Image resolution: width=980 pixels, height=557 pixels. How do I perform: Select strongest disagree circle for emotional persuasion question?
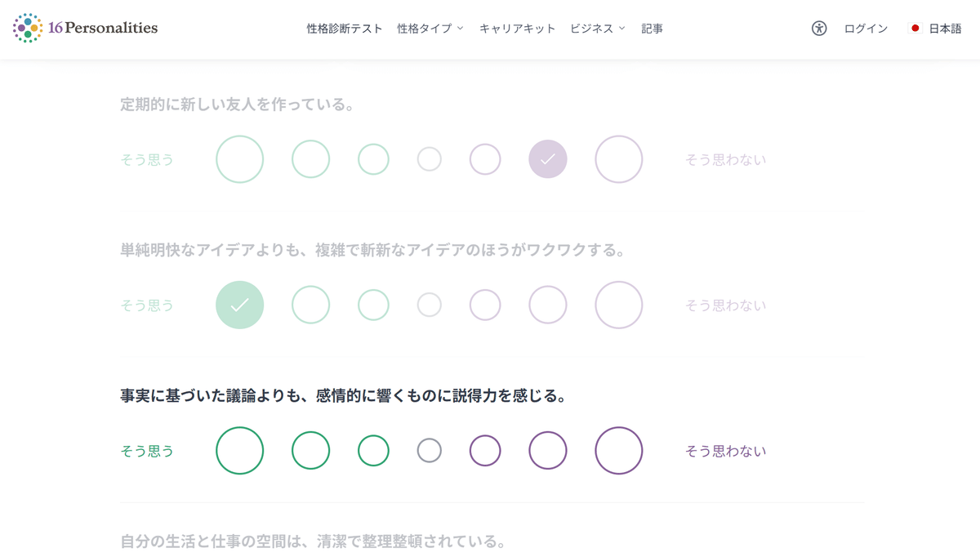618,451
